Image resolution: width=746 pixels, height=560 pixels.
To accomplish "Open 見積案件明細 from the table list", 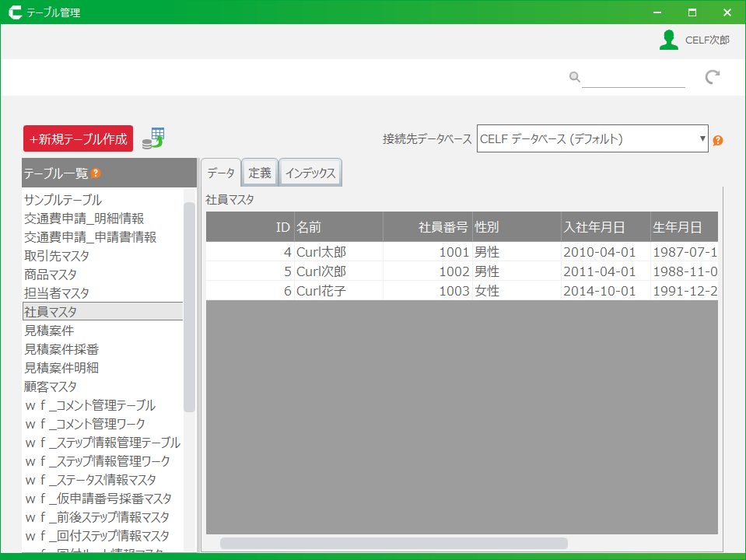I will 61,368.
